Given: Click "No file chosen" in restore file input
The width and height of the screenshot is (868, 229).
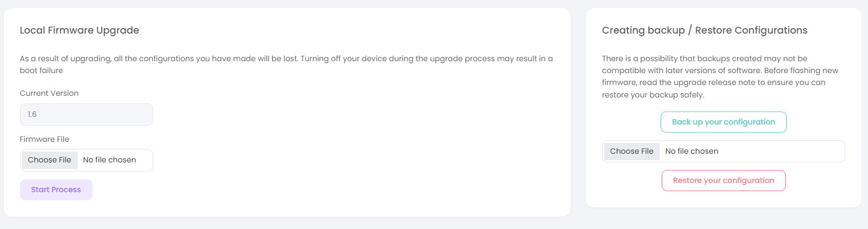Looking at the screenshot, I should pos(691,151).
